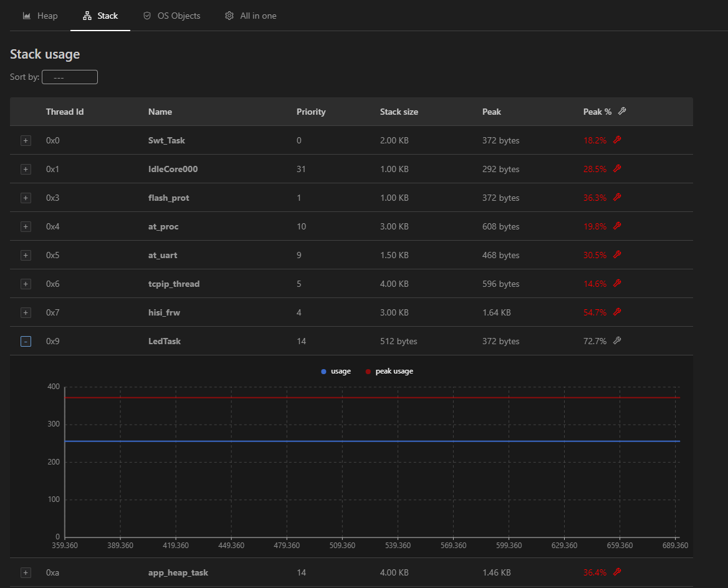This screenshot has height=588, width=728.
Task: Select the Stack tab
Action: pyautogui.click(x=100, y=16)
